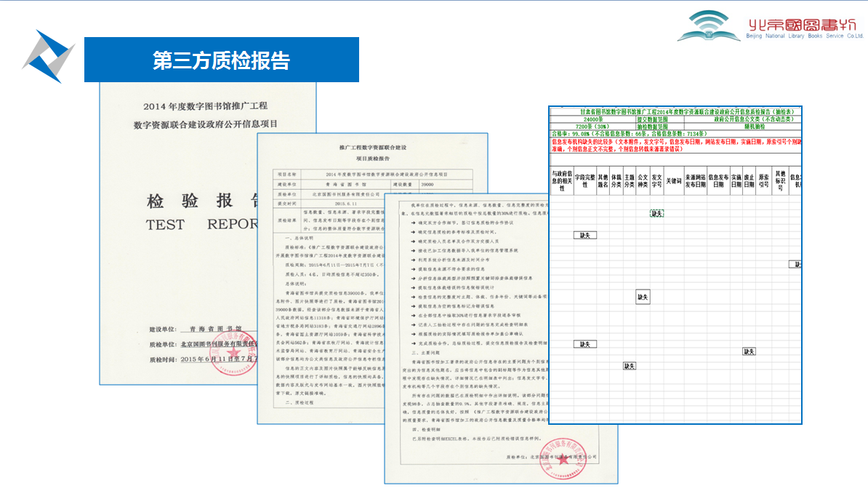868x491 pixels.
Task: Click the '政府公开信息公文类（不含动态类）' cell
Action: [743, 119]
